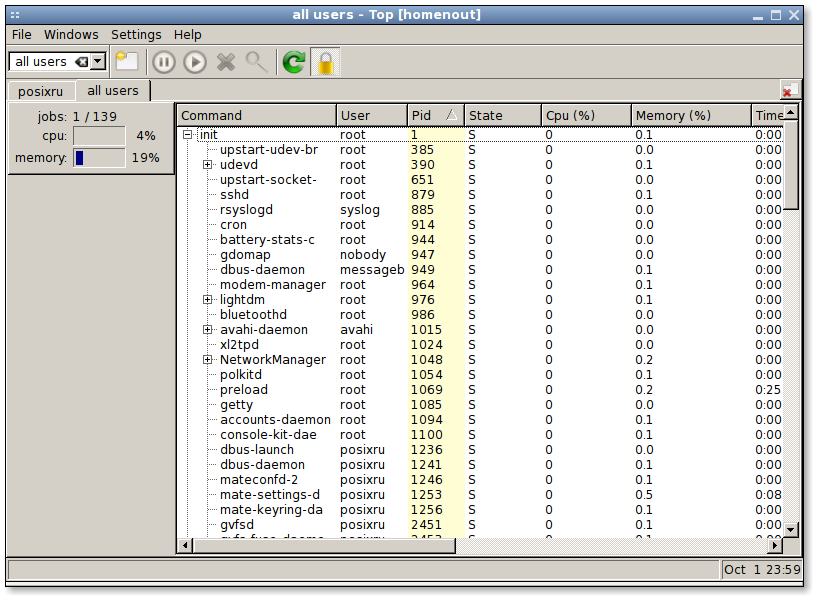
Task: Open search with magnifier icon
Action: pos(256,62)
